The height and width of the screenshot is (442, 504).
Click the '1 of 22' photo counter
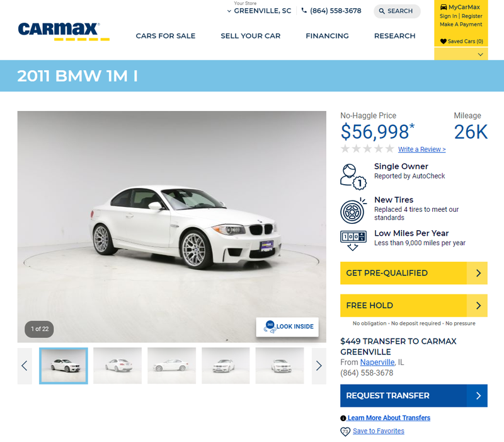click(x=40, y=329)
